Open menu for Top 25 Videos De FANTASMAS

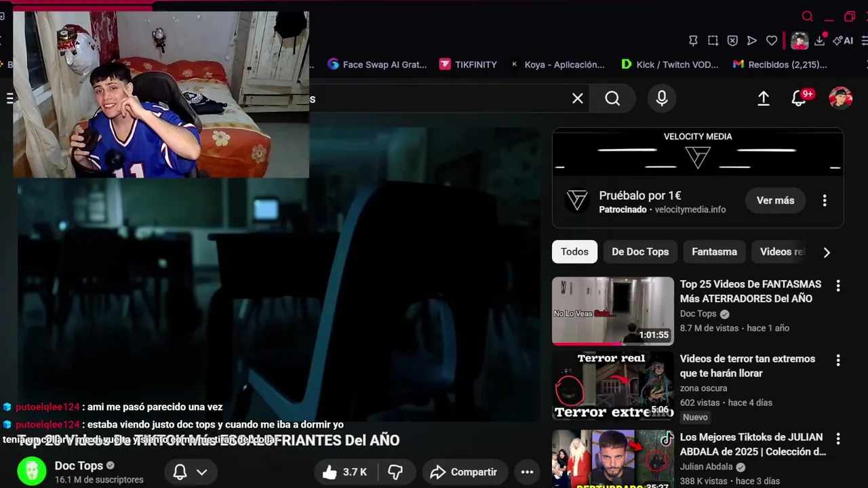tap(838, 286)
